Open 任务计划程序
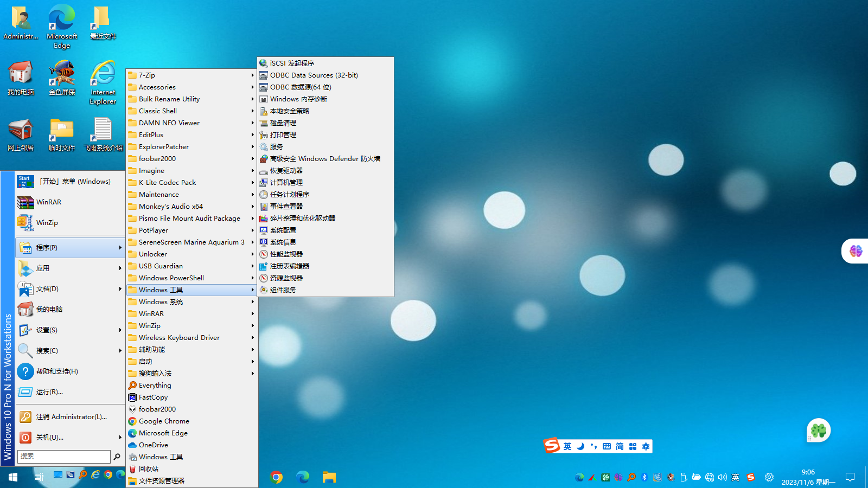The height and width of the screenshot is (488, 868). (x=325, y=195)
